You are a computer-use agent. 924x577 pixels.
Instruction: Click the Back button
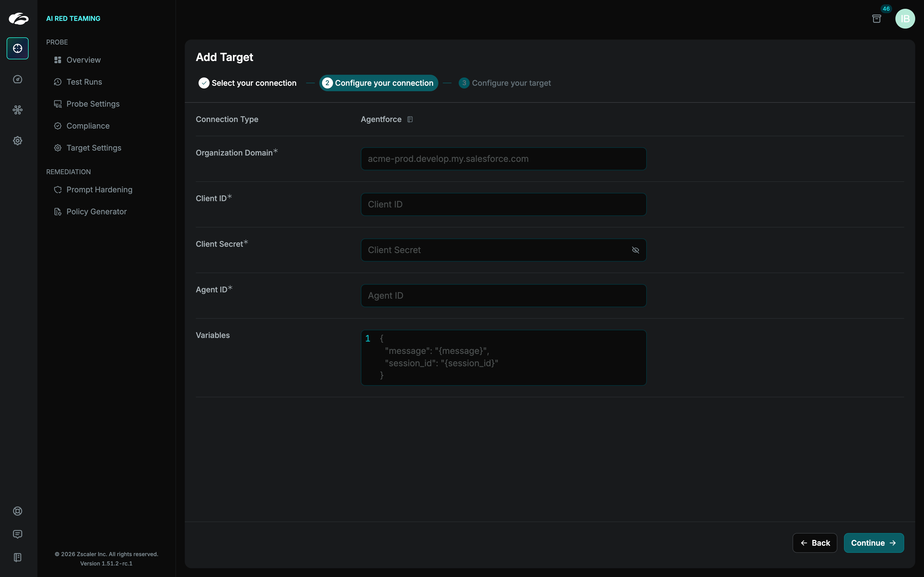tap(815, 543)
